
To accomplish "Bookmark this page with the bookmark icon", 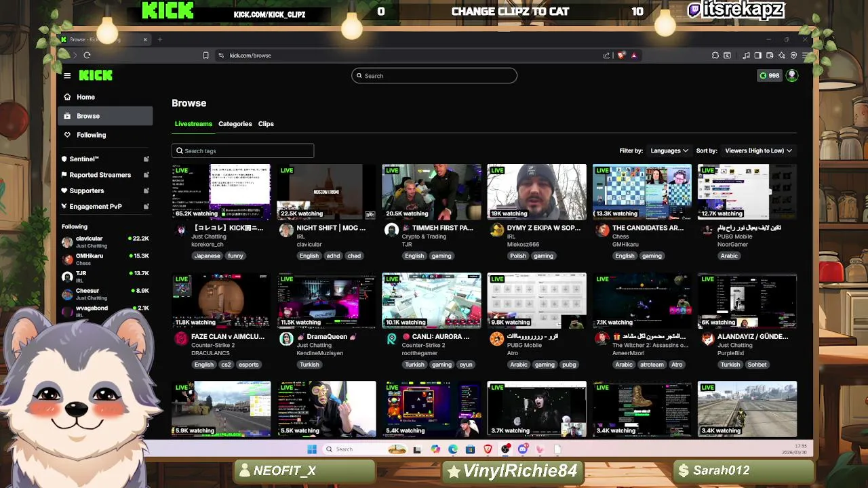I will (205, 56).
